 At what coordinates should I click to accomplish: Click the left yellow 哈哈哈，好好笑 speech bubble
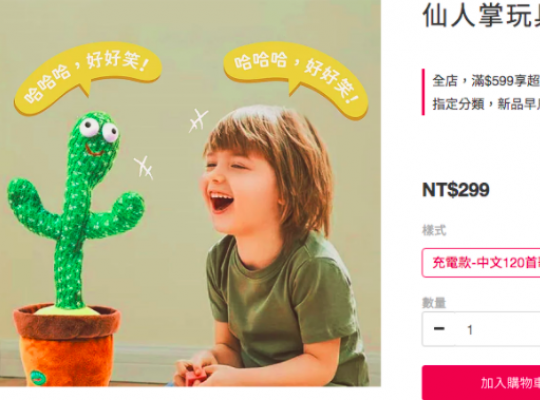(87, 77)
